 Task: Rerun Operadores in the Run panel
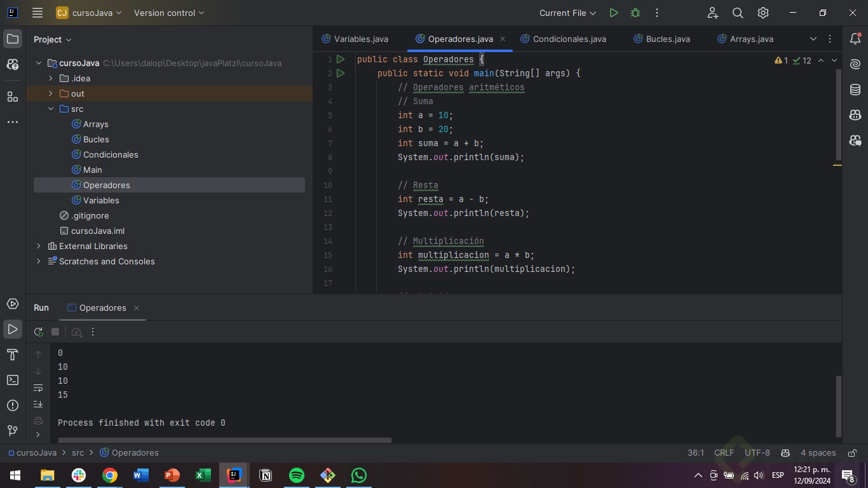coord(39,332)
